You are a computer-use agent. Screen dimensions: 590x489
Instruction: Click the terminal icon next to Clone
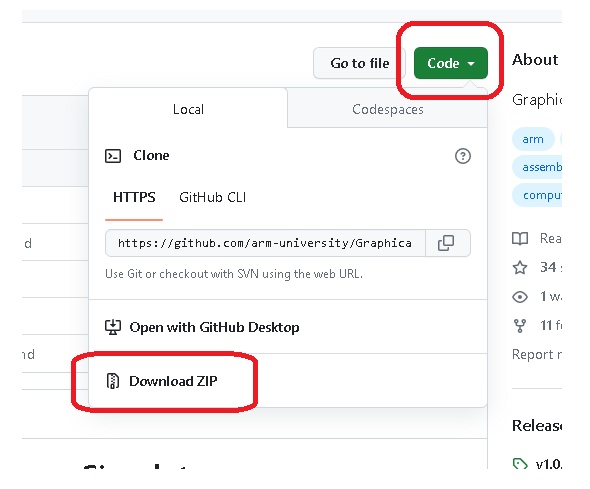coord(113,156)
